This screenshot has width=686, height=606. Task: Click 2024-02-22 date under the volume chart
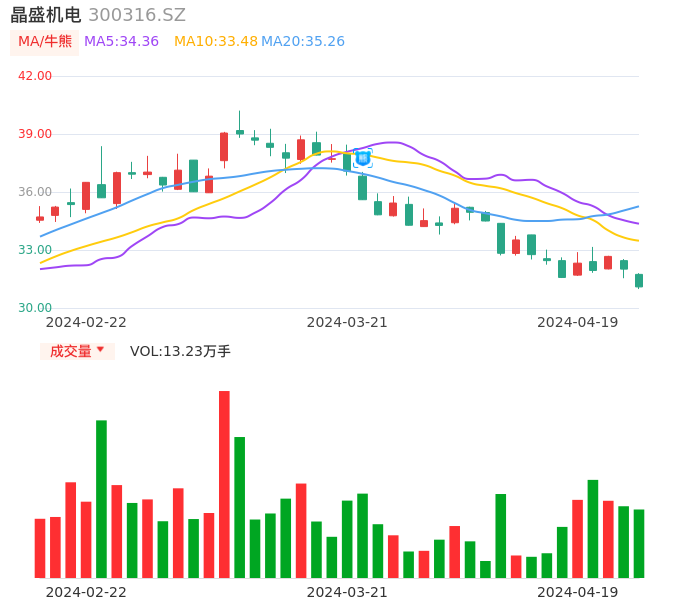click(86, 592)
